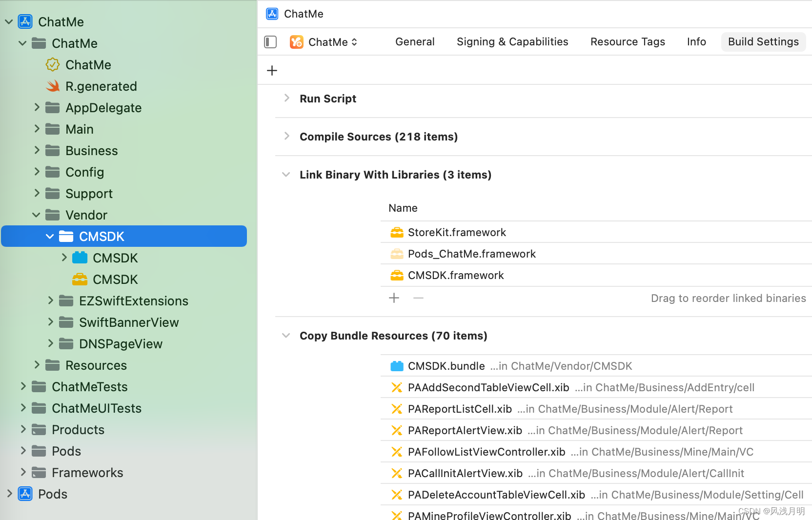Open the Resource Tags tab
Viewport: 812px width, 520px height.
tap(628, 42)
